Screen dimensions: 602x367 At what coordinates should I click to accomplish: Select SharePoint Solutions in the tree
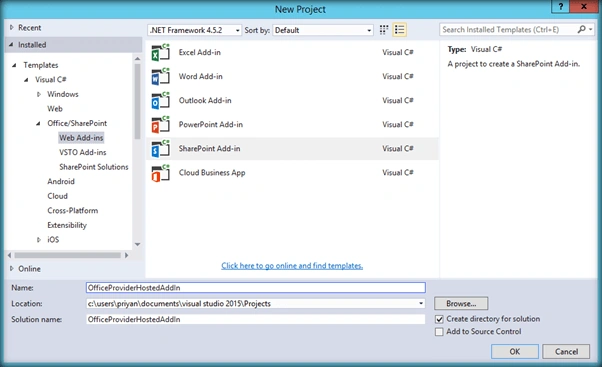[94, 167]
